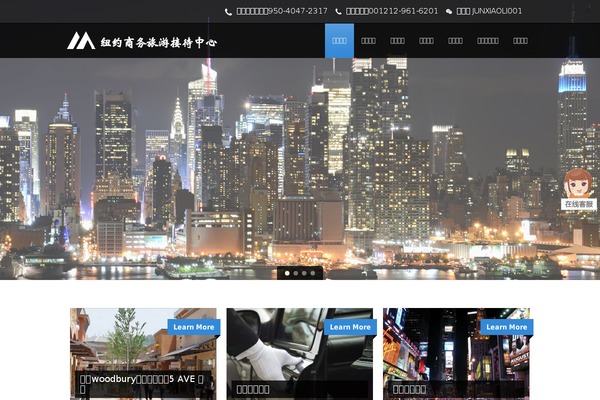Open the second navigation menu item

(368, 41)
